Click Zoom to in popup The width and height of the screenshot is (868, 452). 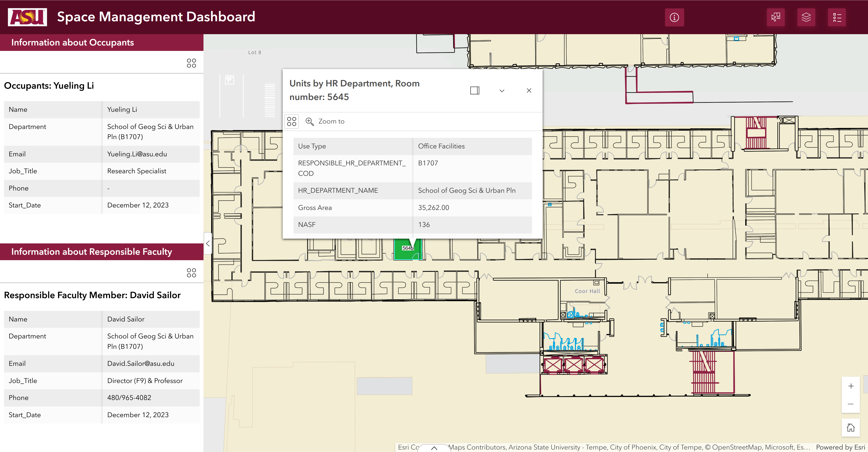click(x=325, y=121)
